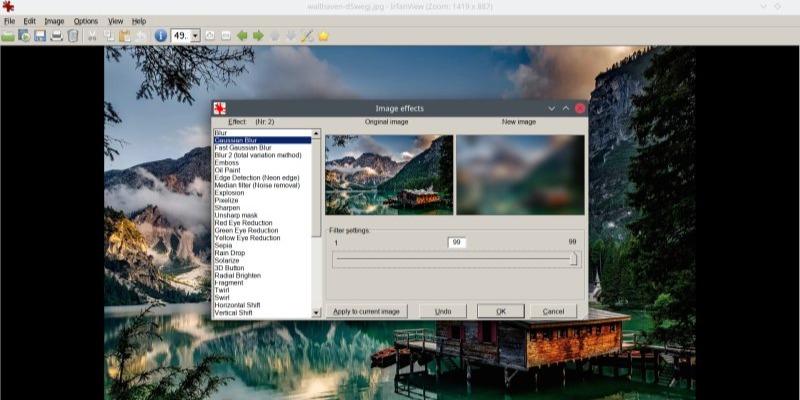Click the filter value field showing 99
This screenshot has height=400, width=800.
click(457, 242)
